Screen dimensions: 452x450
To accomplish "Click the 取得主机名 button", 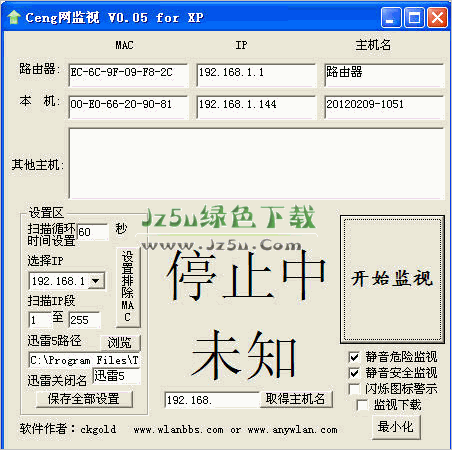I will point(296,399).
